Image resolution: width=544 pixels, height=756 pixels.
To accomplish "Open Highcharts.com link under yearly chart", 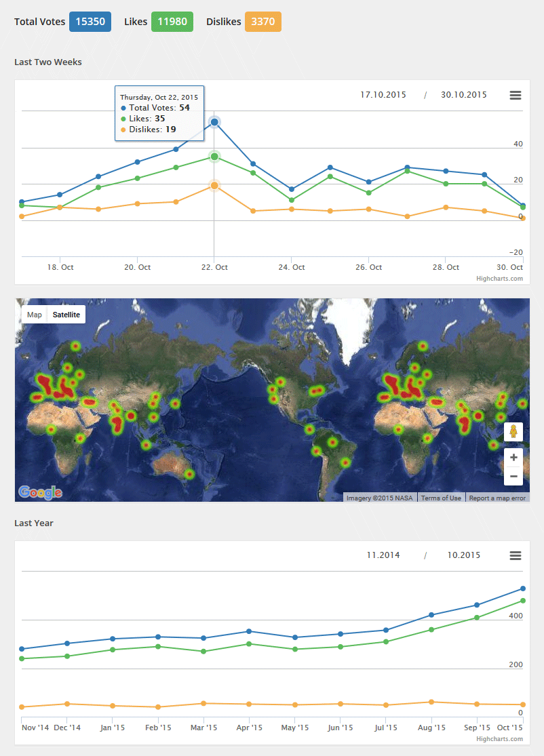I will 499,739.
